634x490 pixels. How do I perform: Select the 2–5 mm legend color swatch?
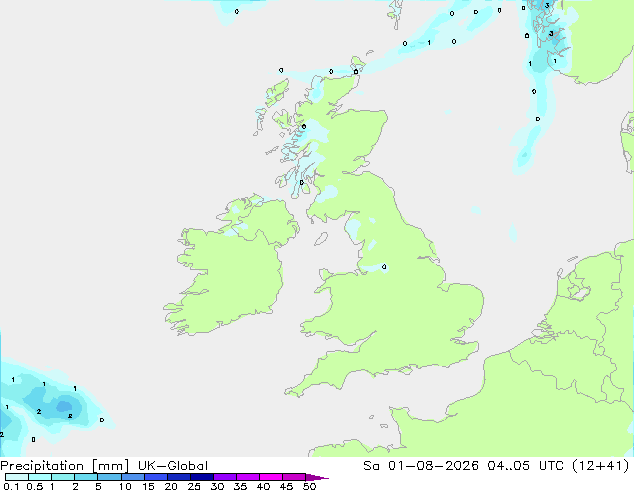pyautogui.click(x=86, y=477)
